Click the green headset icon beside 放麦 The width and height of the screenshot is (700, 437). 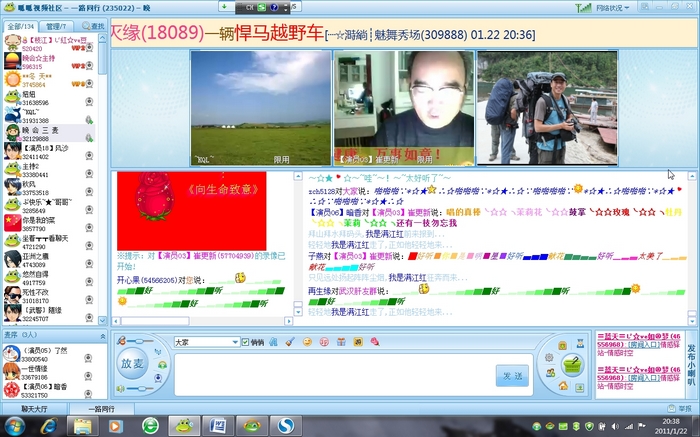coord(162,365)
